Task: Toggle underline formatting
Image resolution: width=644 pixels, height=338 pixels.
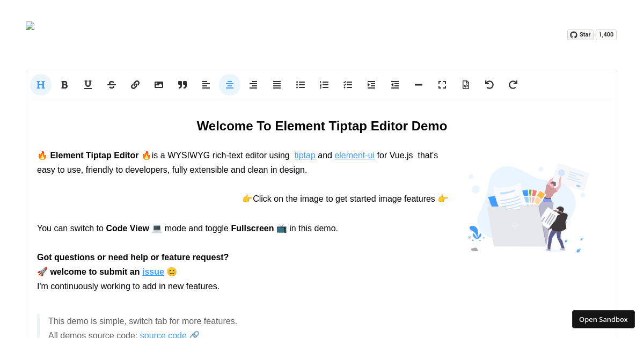Action: 88,85
